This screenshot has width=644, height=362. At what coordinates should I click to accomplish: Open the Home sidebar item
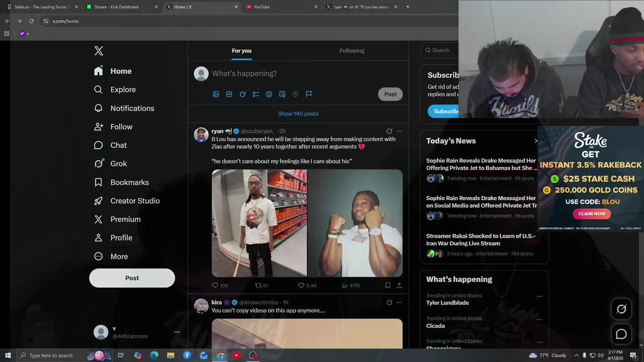(x=113, y=71)
